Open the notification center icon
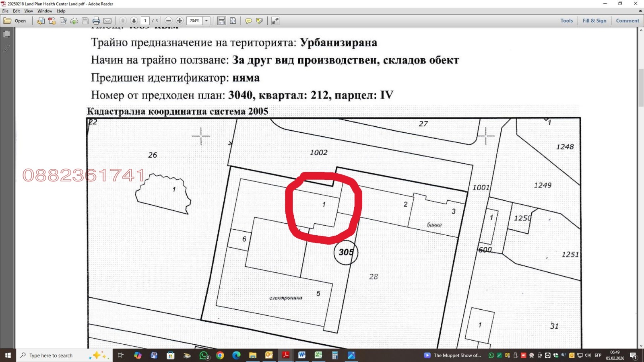This screenshot has height=362, width=644. (x=634, y=355)
